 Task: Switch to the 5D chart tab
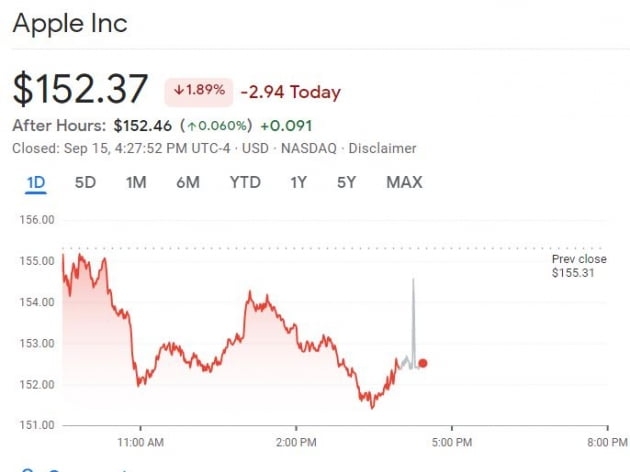tap(86, 182)
